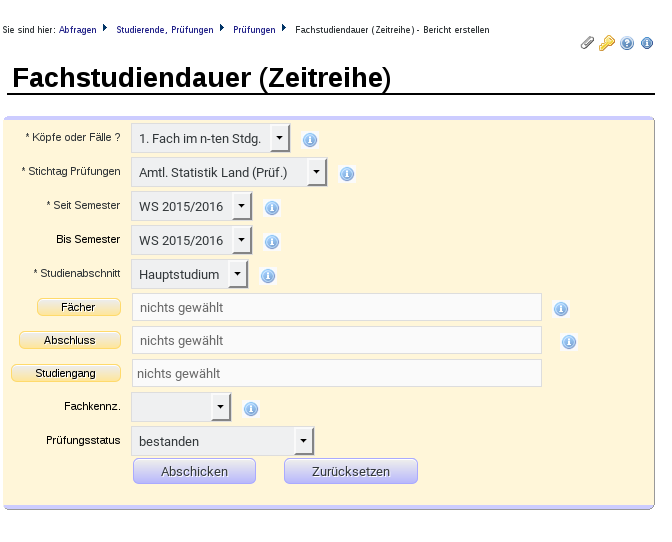Go to Prüfungen breadcrumb link
Viewport: 672px width, 542px height.
254,30
